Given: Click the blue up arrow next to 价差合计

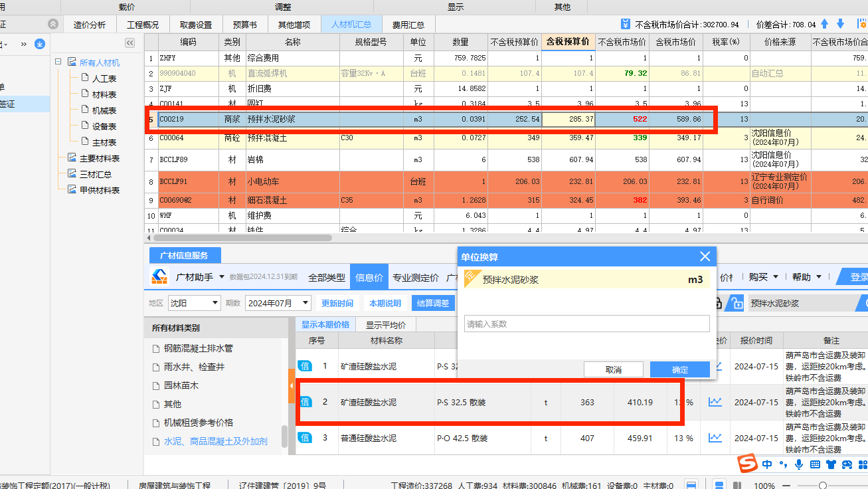Looking at the screenshot, I should pos(825,24).
